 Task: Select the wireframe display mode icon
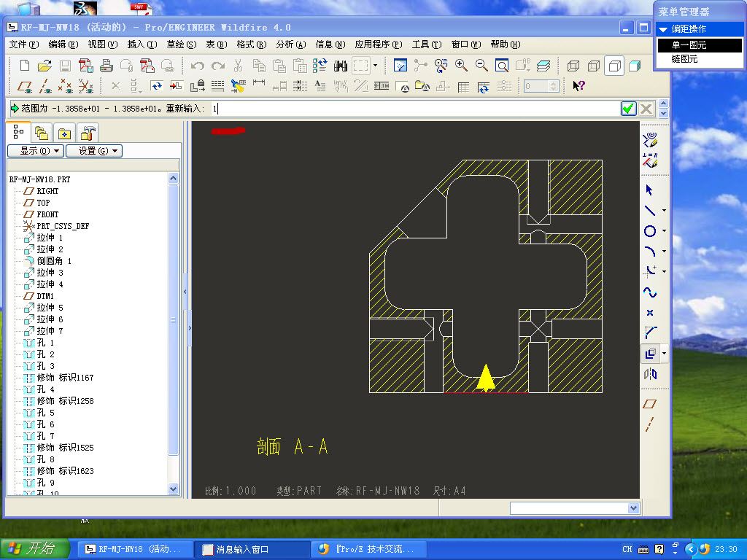point(573,66)
